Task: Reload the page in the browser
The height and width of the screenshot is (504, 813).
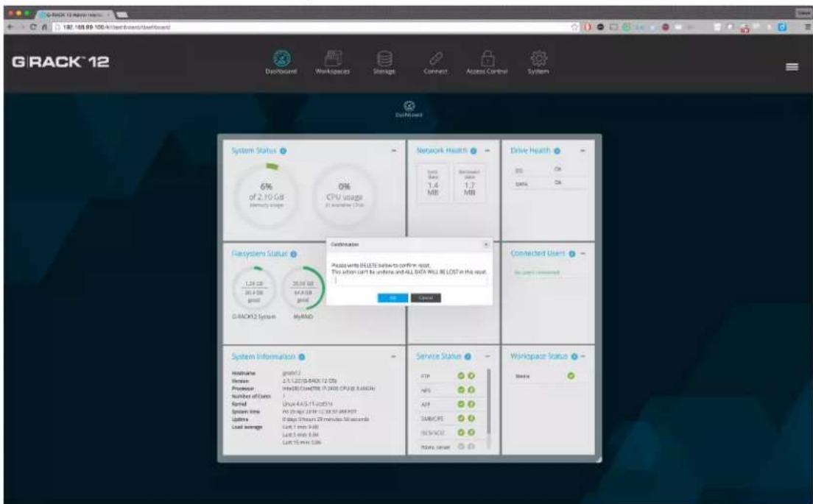Action: pyautogui.click(x=33, y=27)
